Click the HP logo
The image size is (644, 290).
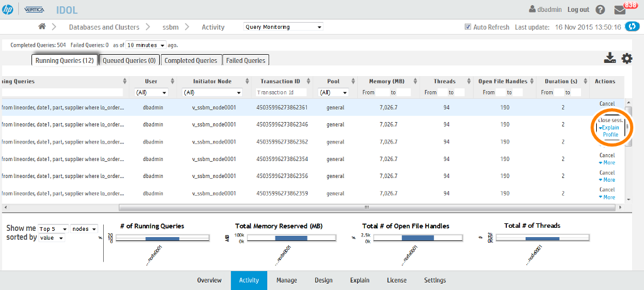[9, 9]
